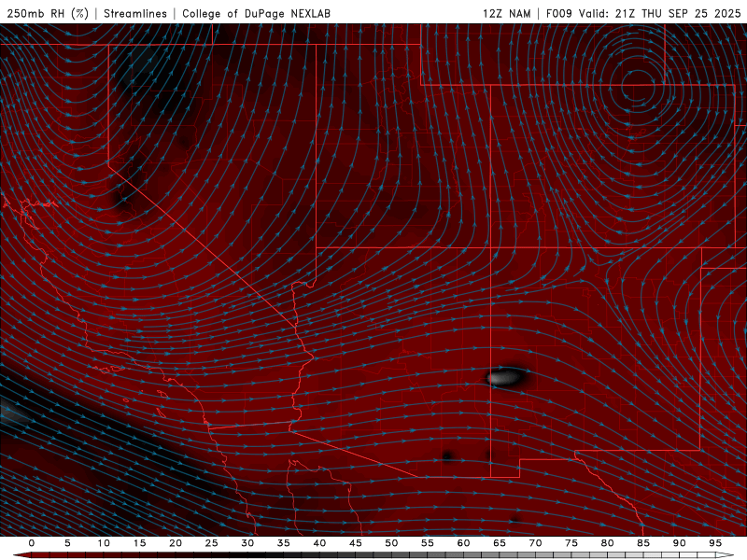Image resolution: width=747 pixels, height=560 pixels.
Task: Click the color bar label "55"
Action: click(428, 543)
